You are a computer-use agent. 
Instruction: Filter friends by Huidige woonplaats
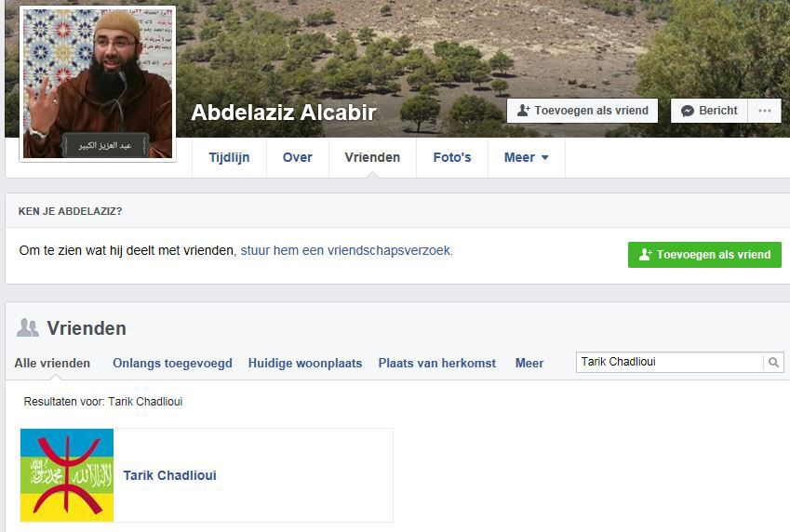[305, 364]
